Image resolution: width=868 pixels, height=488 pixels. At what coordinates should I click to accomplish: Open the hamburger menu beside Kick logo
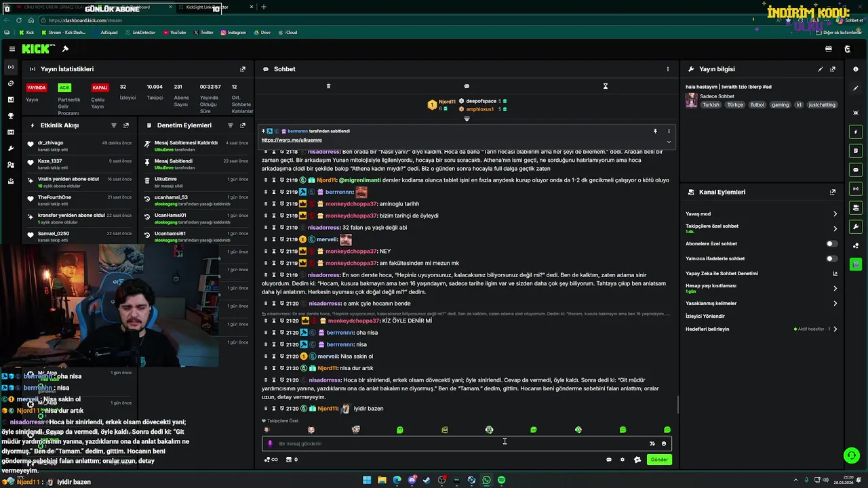pos(12,49)
